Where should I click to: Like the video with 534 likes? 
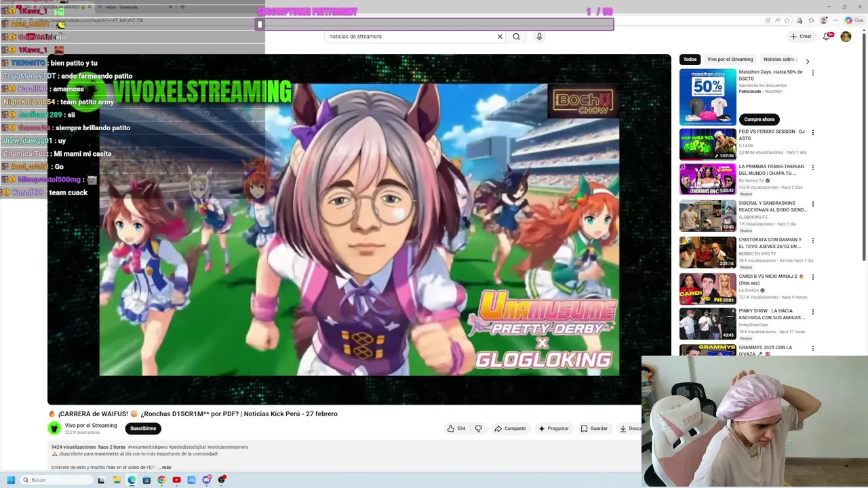tap(456, 428)
